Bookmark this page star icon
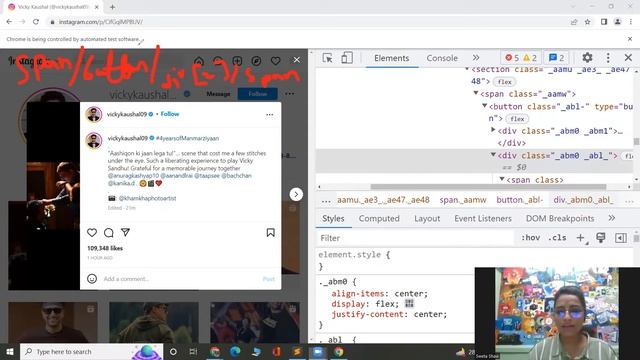Image resolution: width=640 pixels, height=360 pixels. click(587, 22)
